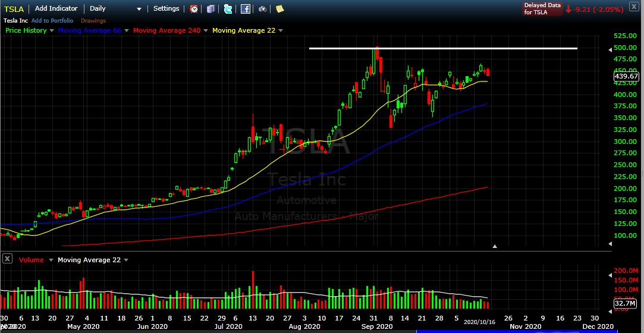Share chart via the Twitter icon
The image size is (644, 333).
pyautogui.click(x=228, y=9)
